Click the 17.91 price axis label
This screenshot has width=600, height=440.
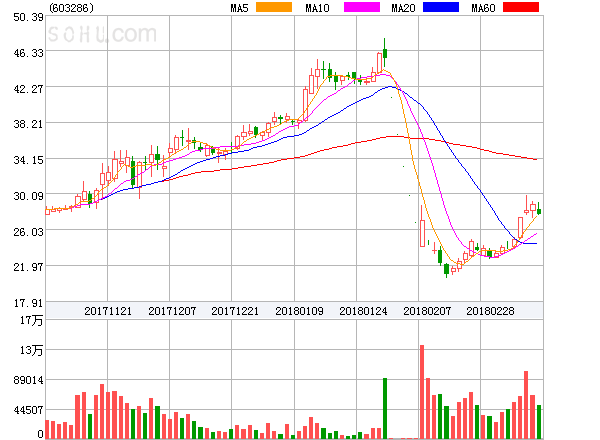click(28, 303)
